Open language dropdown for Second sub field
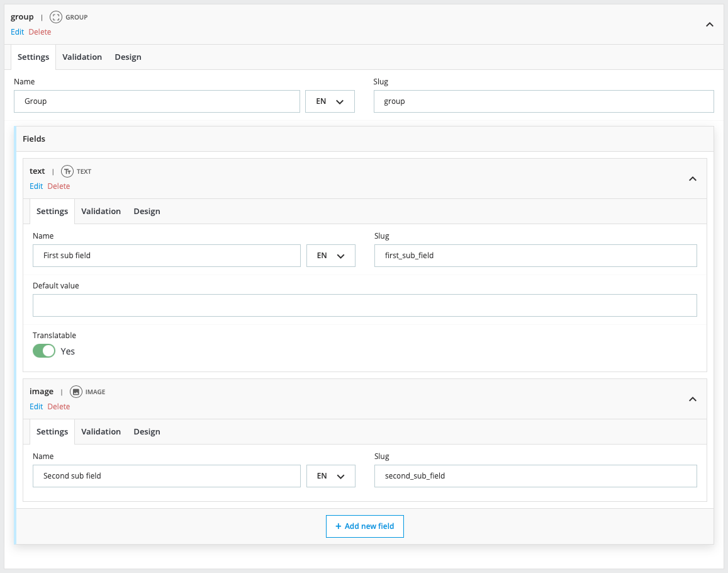The image size is (728, 573). point(330,476)
